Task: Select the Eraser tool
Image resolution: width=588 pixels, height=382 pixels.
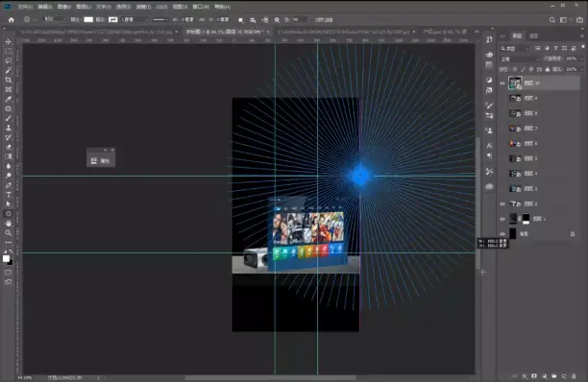Action: (x=9, y=147)
